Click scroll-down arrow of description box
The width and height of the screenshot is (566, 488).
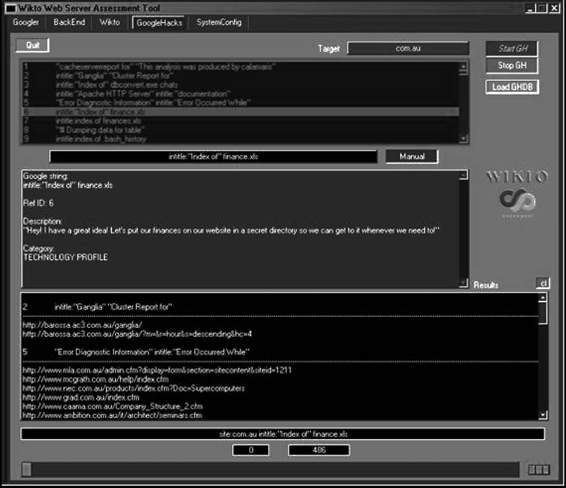(x=463, y=283)
